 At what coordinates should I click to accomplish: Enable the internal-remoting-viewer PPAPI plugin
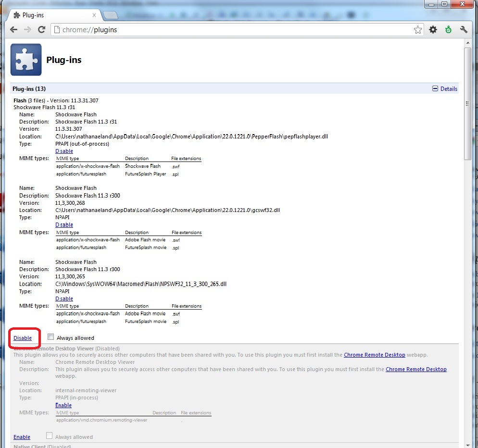(63, 405)
